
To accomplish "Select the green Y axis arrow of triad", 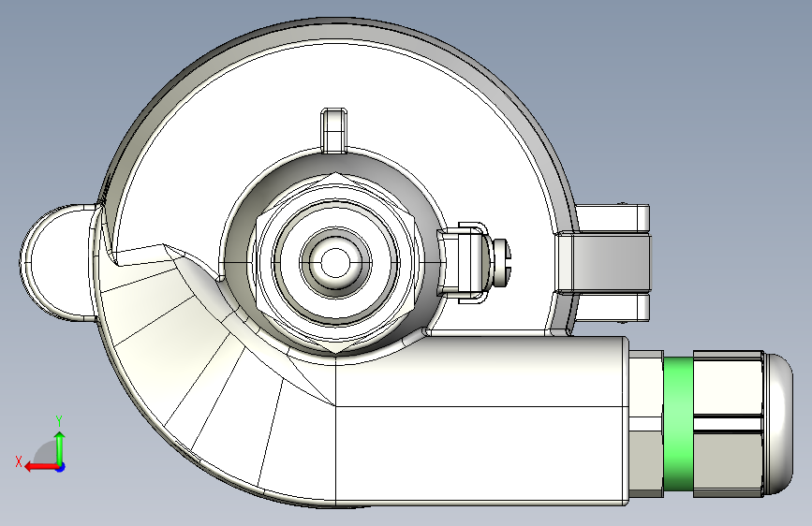I will point(60,447).
